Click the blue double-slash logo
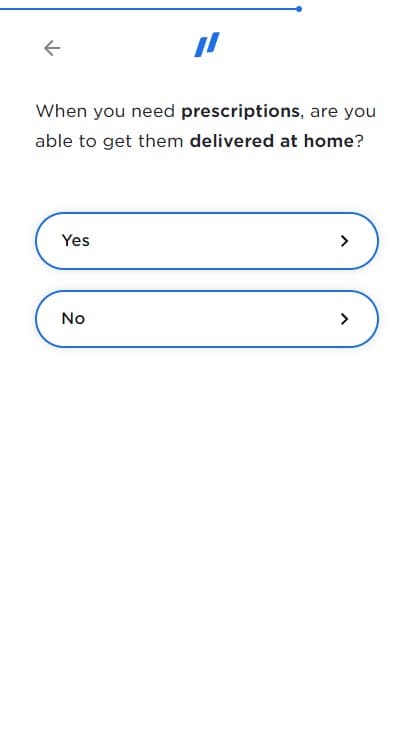The height and width of the screenshot is (736, 414). pyautogui.click(x=207, y=45)
